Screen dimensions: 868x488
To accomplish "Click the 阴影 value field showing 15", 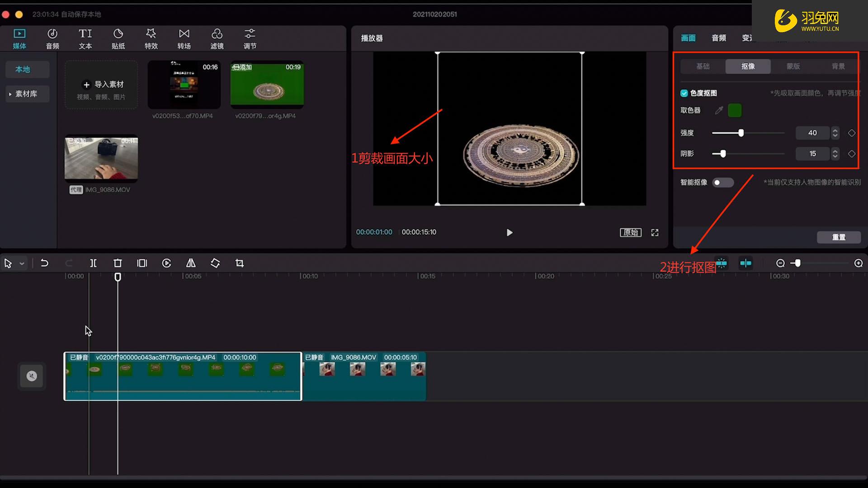I will 812,154.
